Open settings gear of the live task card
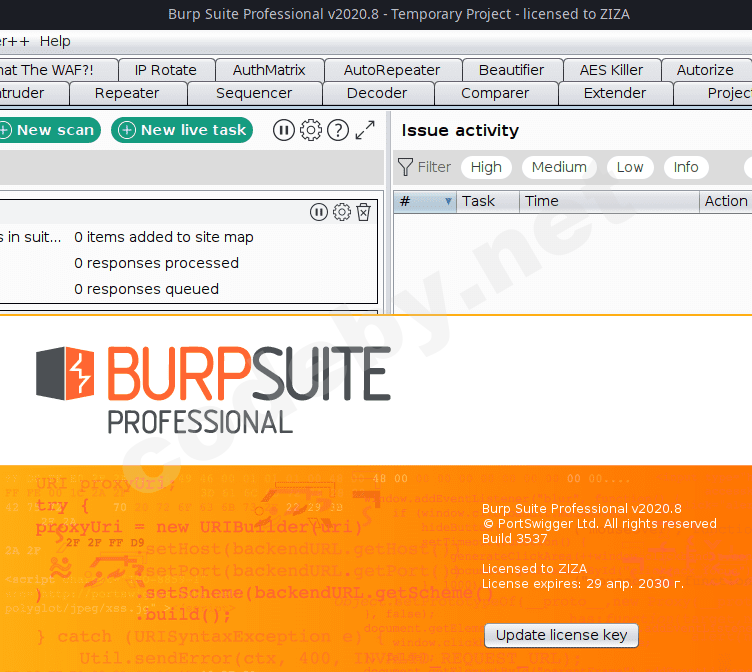This screenshot has height=672, width=752. pos(341,212)
